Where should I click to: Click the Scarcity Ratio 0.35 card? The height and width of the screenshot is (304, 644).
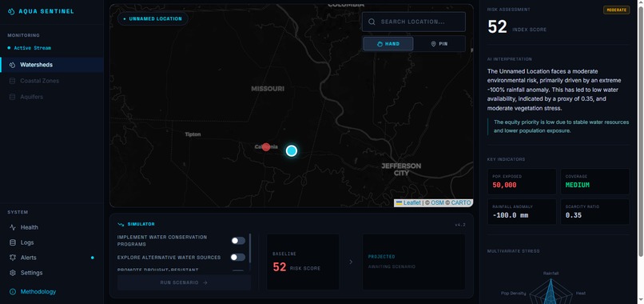(x=594, y=212)
